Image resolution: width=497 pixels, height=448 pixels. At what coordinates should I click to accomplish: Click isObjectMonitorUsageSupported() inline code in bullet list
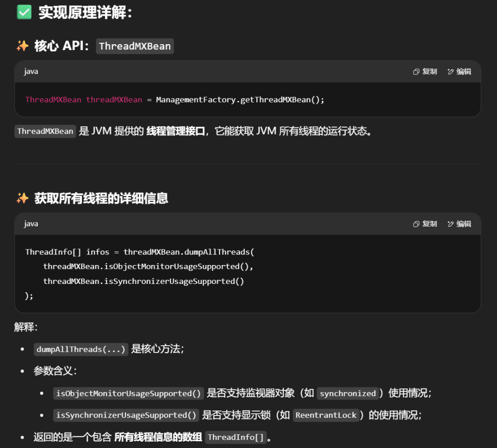[x=128, y=393]
